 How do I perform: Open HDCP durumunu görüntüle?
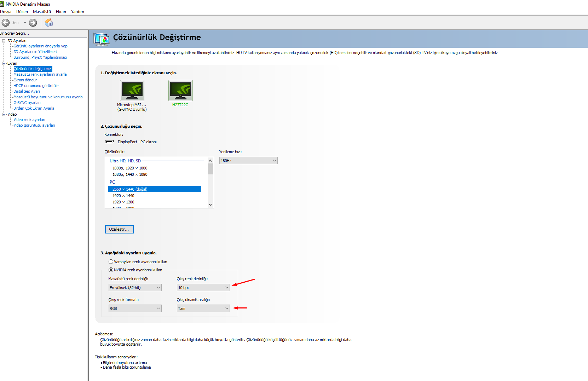36,86
